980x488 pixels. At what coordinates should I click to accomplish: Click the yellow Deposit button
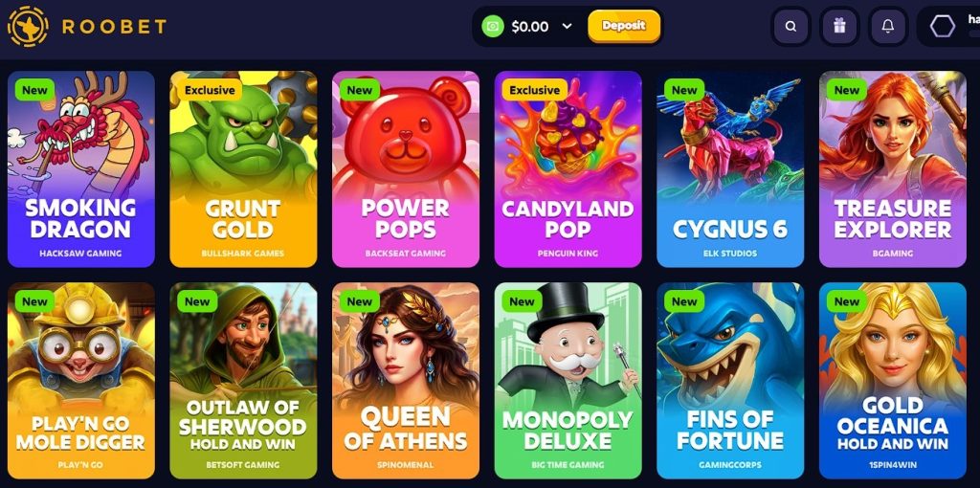(x=624, y=26)
